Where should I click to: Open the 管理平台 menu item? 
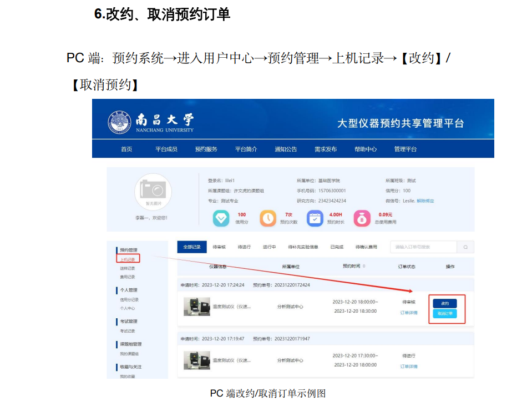406,149
